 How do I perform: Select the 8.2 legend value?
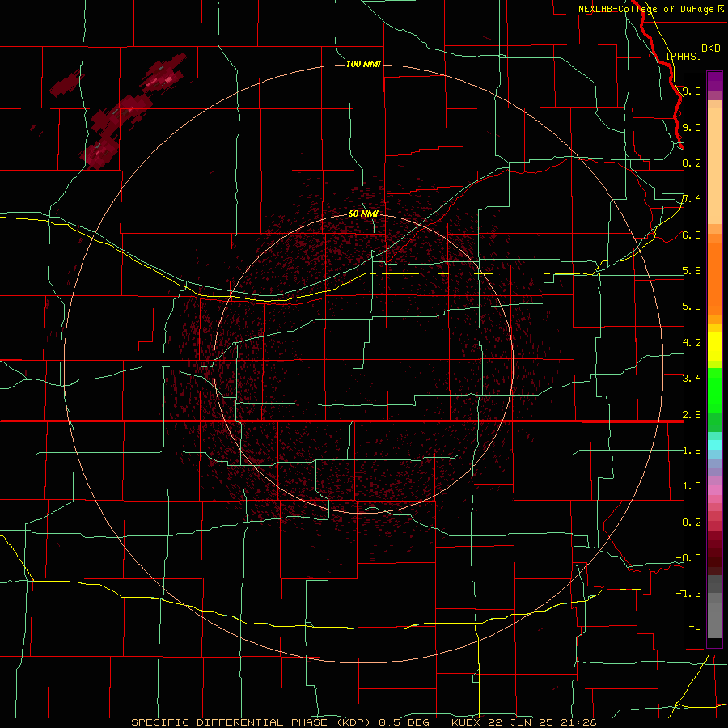click(692, 163)
